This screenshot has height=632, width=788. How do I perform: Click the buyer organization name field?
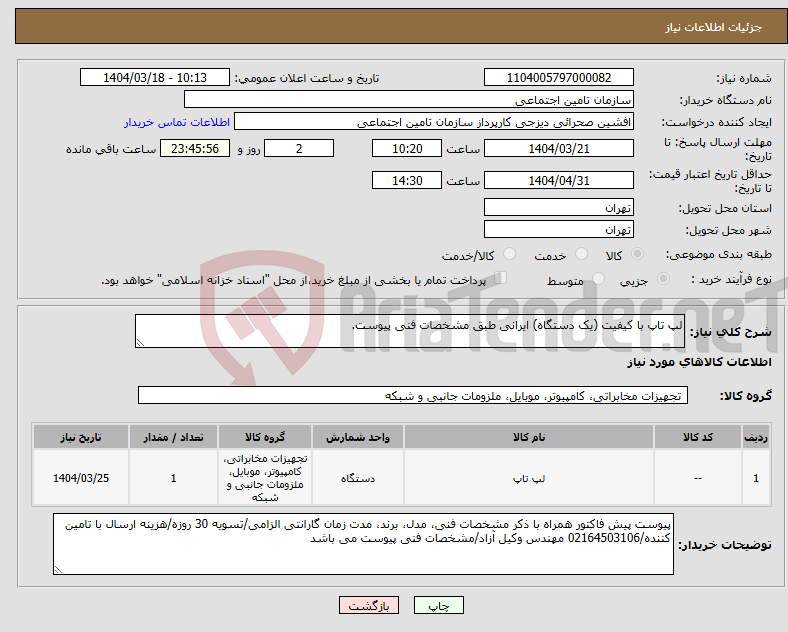409,99
